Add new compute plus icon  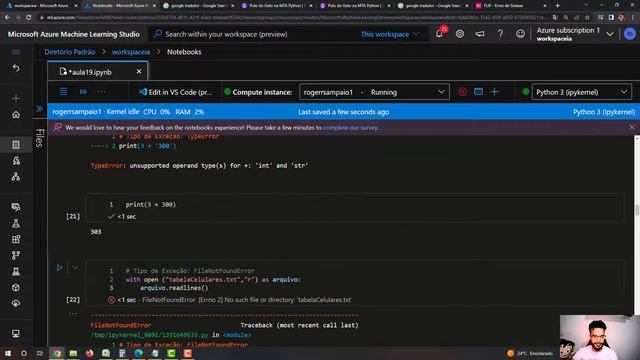(x=495, y=92)
